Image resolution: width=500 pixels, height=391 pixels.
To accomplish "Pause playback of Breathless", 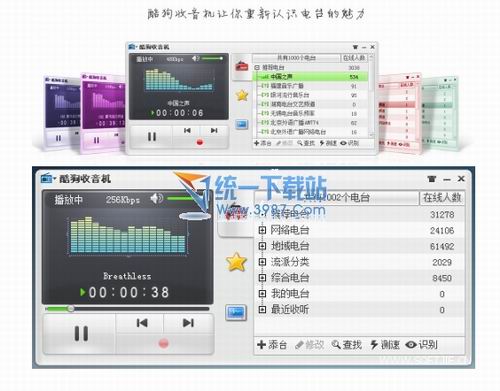I will point(81,333).
